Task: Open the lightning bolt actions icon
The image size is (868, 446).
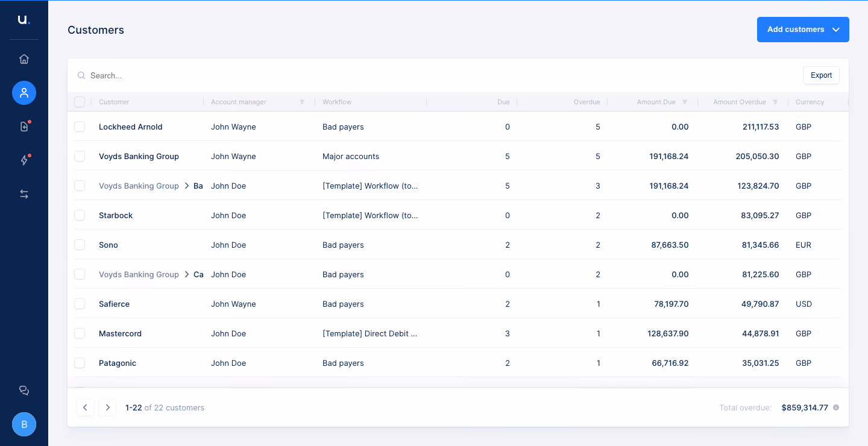Action: tap(24, 160)
